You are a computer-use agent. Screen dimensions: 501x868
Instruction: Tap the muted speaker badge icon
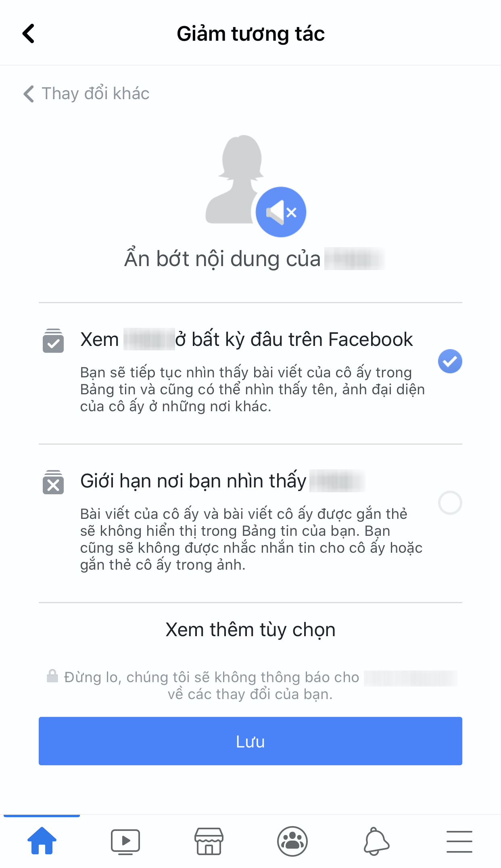click(x=281, y=212)
